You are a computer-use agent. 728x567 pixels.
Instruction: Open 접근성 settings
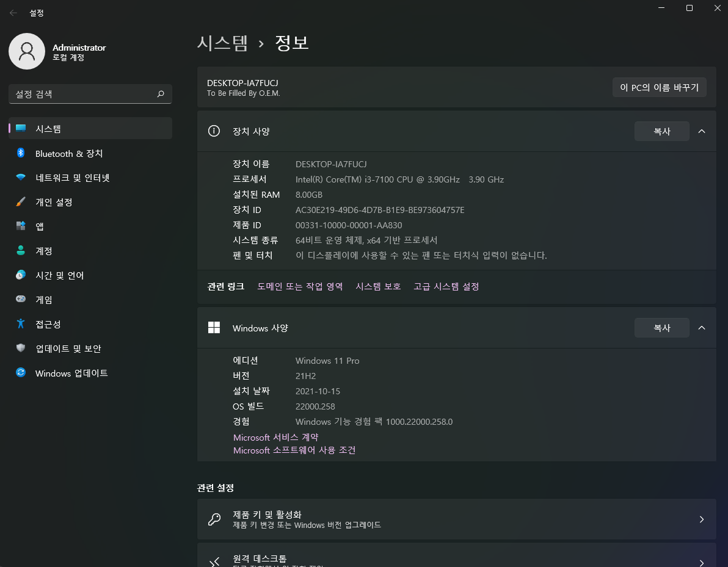[90, 324]
